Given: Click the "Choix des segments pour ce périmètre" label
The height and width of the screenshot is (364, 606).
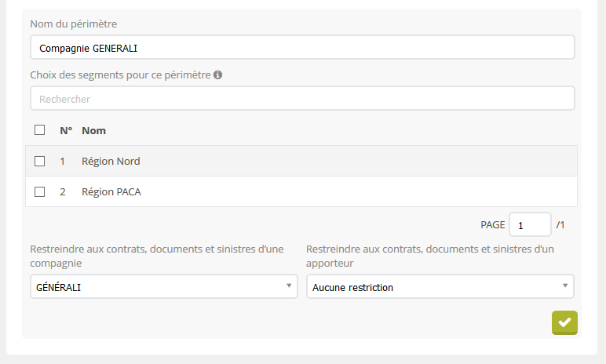Looking at the screenshot, I should click(120, 75).
